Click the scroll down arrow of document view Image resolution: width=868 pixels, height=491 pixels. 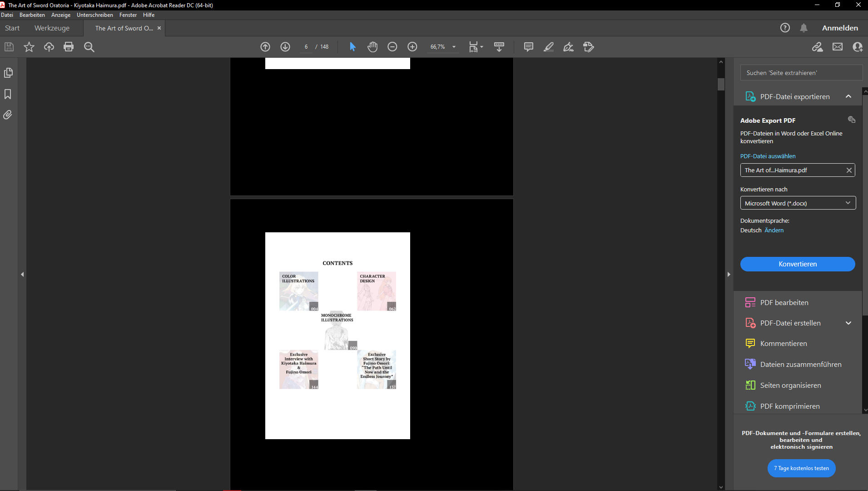(721, 487)
